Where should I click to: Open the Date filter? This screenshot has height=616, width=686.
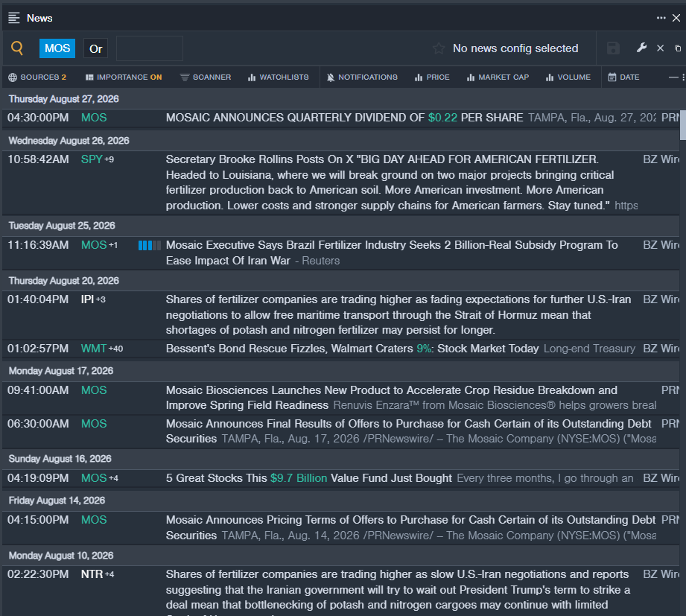click(624, 77)
